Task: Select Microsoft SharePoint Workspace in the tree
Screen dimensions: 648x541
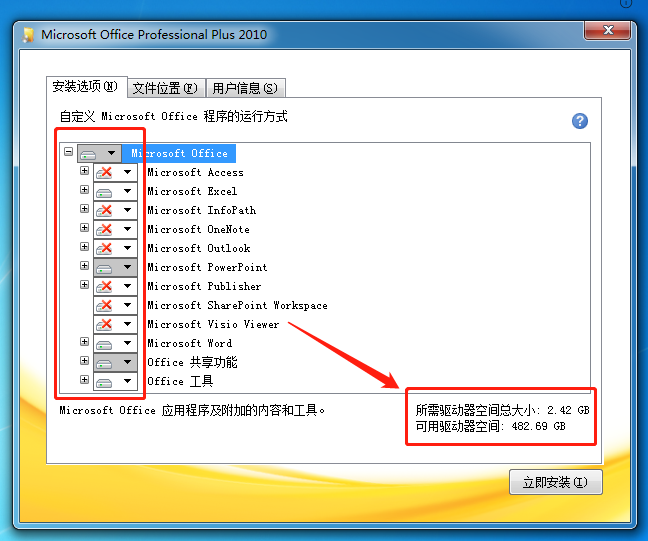Action: click(238, 305)
